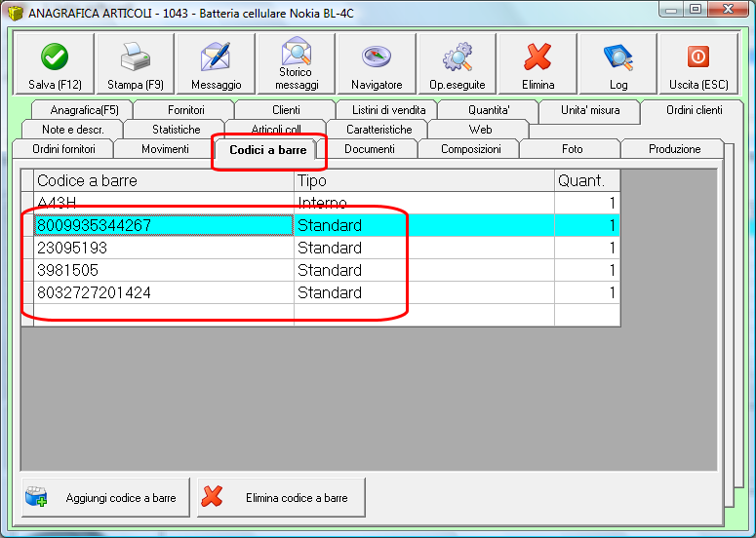The image size is (756, 538).
Task: Click the green Salva (F12) checkmark icon
Action: point(55,57)
